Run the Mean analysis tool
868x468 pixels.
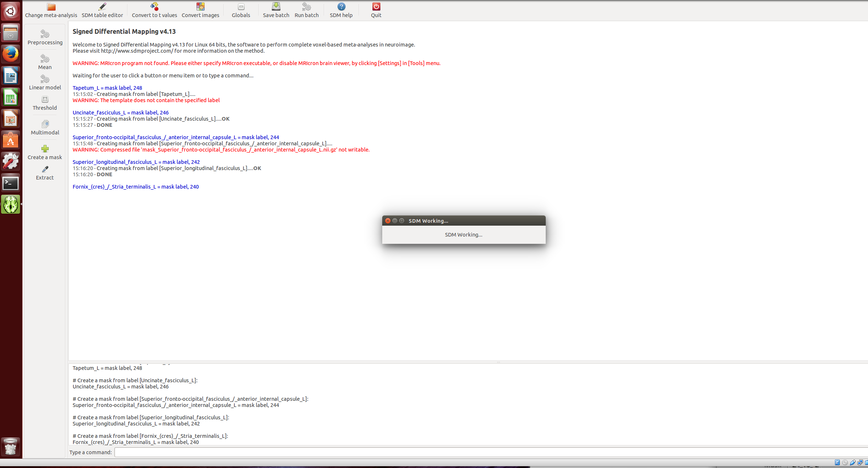pos(45,62)
